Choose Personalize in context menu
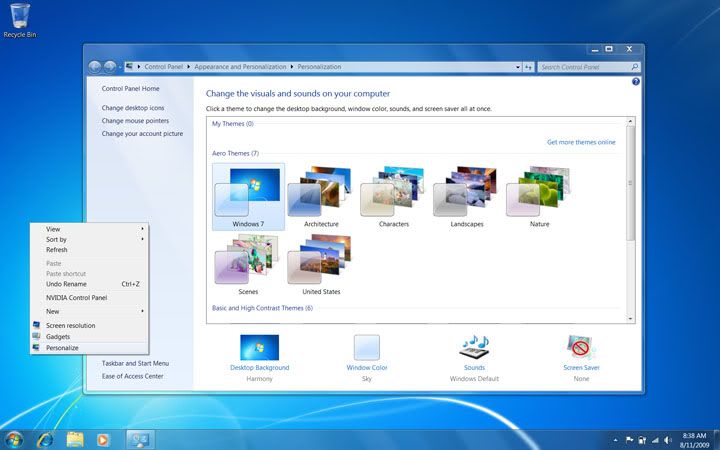 [90, 348]
